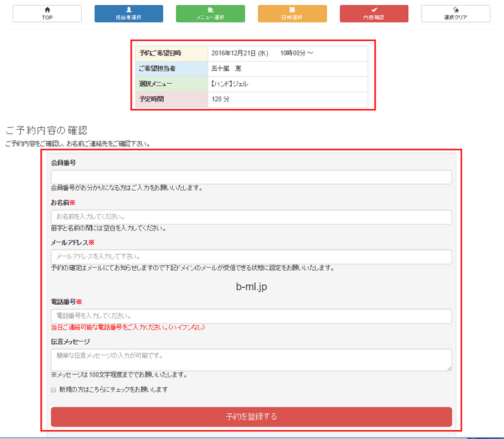Select staff name 五十嵐 恵 in table

[227, 69]
